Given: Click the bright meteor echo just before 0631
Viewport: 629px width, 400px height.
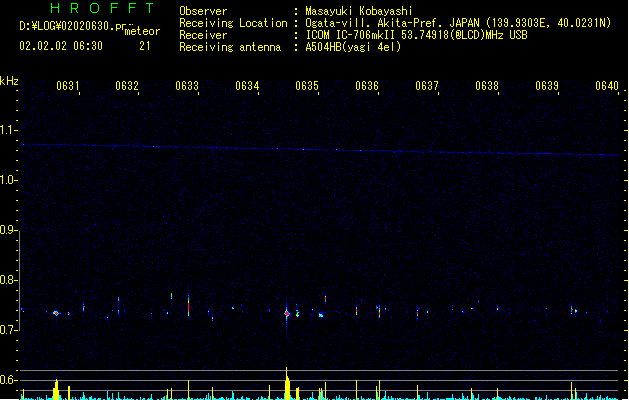Looking at the screenshot, I should click(x=56, y=313).
